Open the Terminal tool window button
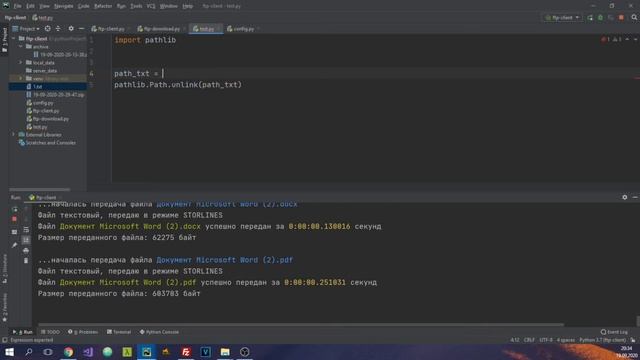 click(119, 332)
